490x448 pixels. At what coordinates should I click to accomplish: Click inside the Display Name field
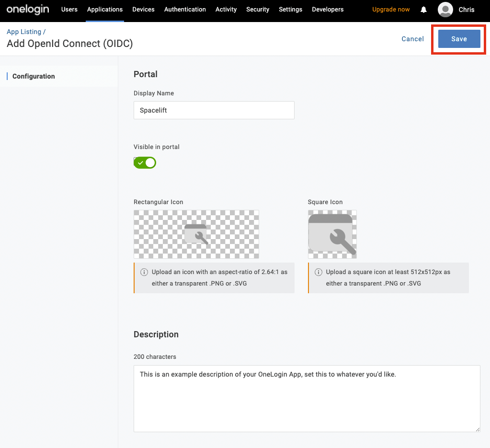(214, 110)
